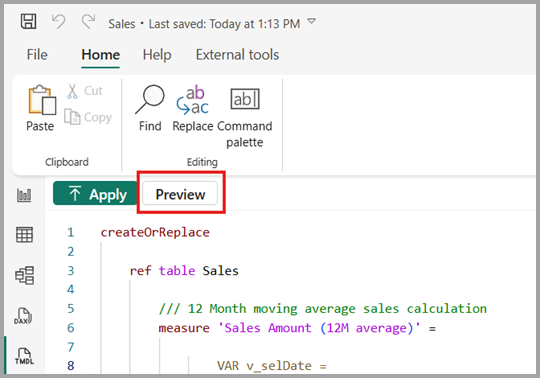Click the Paste button
This screenshot has height=378, width=540.
[x=41, y=108]
